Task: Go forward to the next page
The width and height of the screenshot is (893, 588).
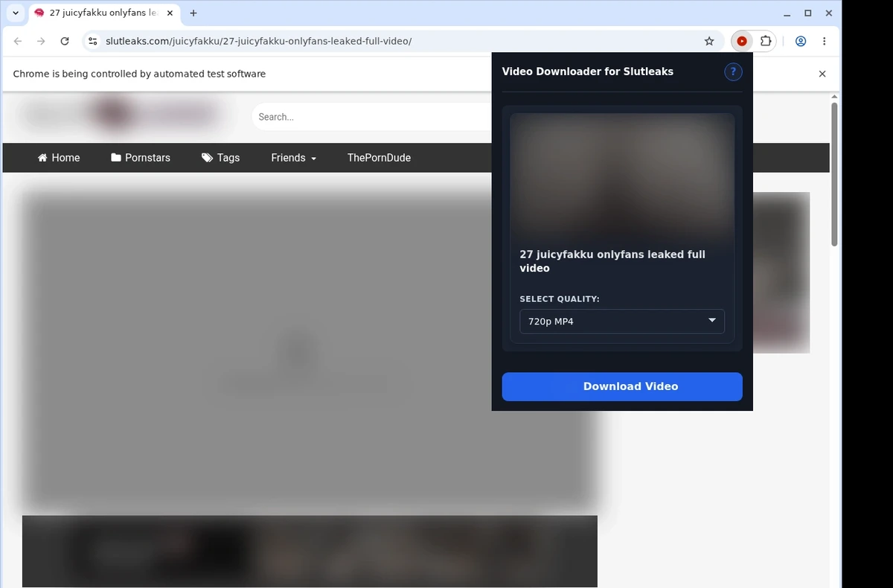Action: pos(41,42)
